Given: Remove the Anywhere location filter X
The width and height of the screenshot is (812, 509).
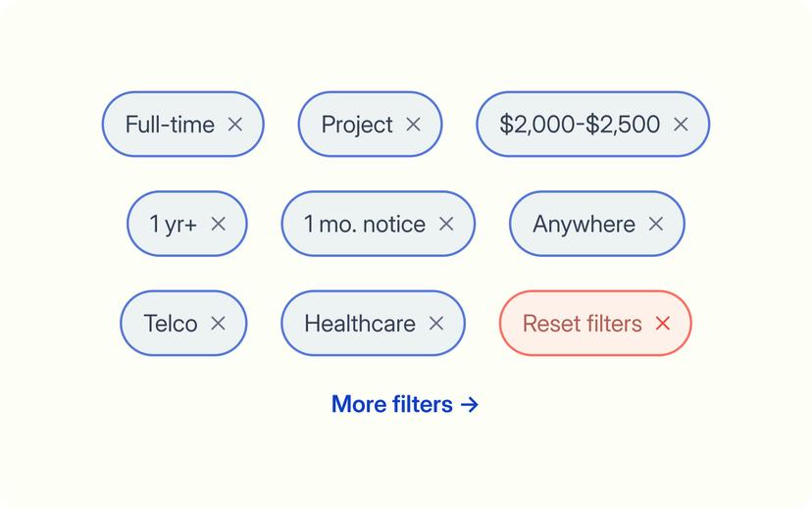Looking at the screenshot, I should coord(656,224).
